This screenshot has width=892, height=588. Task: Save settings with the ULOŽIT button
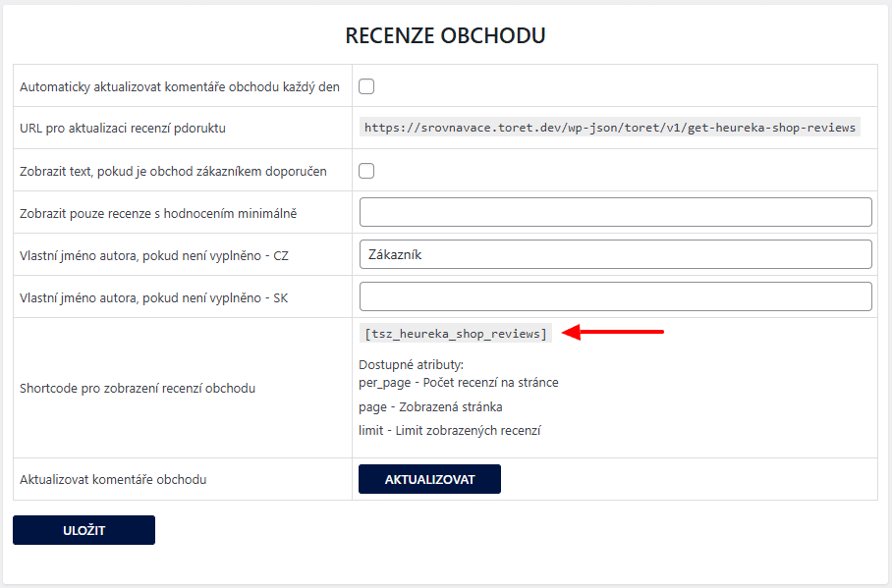(84, 530)
